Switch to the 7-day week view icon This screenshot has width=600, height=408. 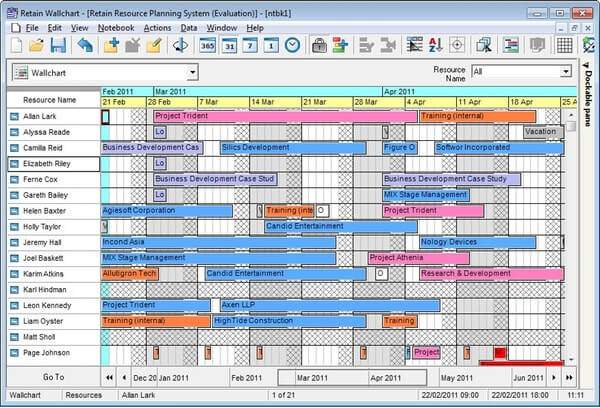click(x=250, y=45)
